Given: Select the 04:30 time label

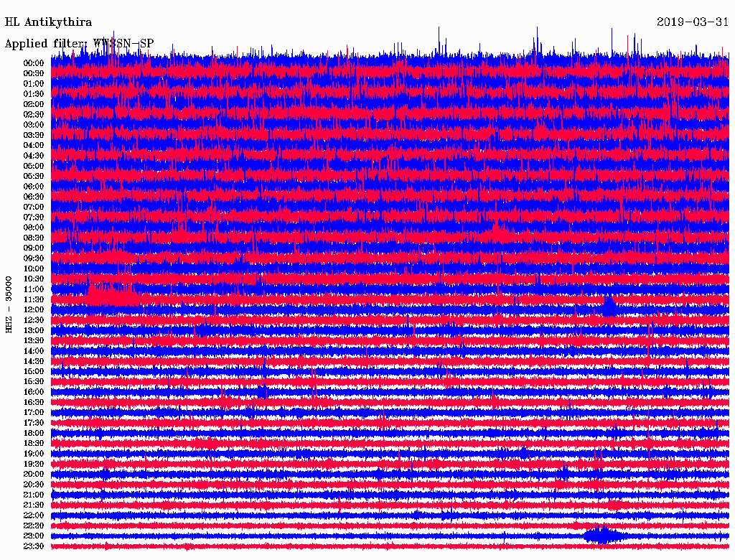Looking at the screenshot, I should pos(34,156).
